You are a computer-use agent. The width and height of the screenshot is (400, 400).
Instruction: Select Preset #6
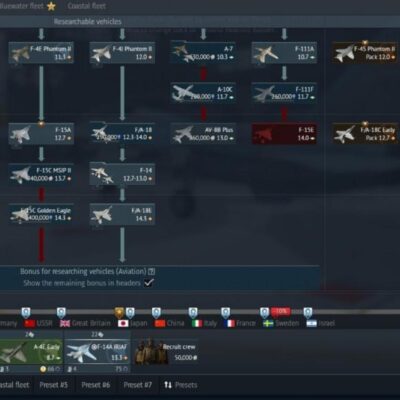click(x=96, y=385)
